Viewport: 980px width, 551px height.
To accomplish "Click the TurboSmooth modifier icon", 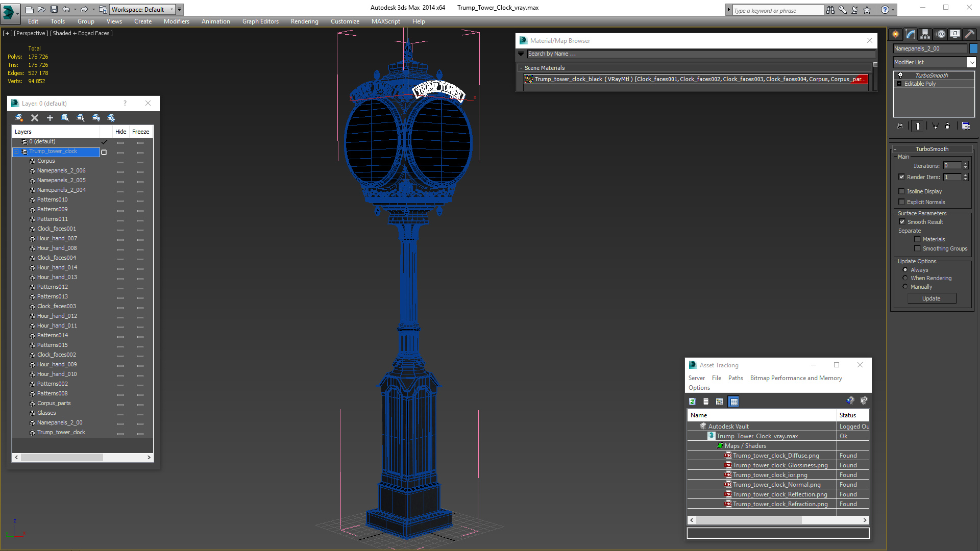I will pyautogui.click(x=900, y=74).
